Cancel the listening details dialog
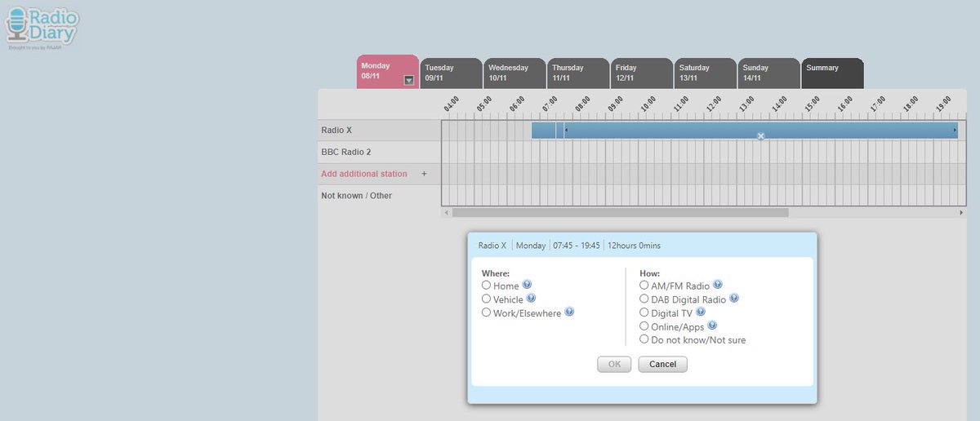The image size is (980, 421). 662,364
